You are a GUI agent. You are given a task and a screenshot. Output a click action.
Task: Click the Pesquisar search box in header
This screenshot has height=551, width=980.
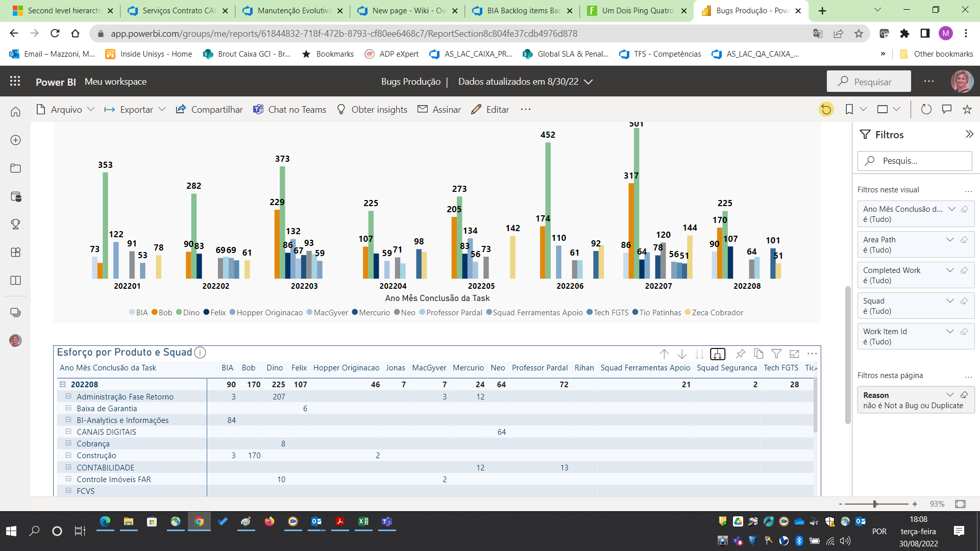pyautogui.click(x=869, y=82)
